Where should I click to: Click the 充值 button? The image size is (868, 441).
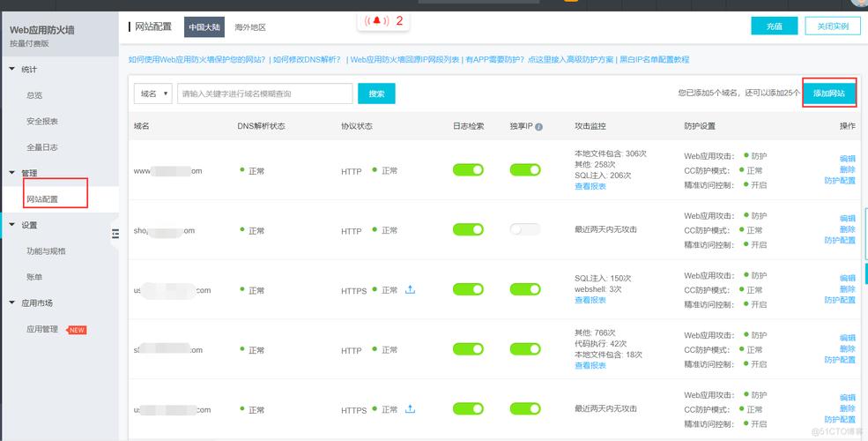coord(775,26)
